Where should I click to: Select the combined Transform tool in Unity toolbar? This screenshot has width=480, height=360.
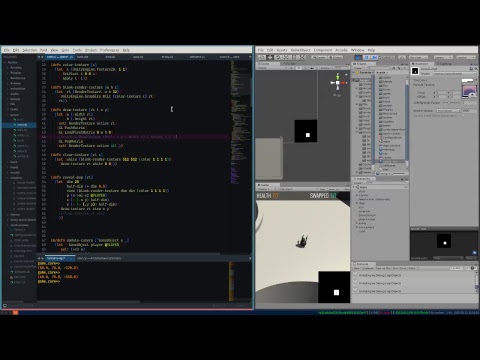[x=302, y=57]
